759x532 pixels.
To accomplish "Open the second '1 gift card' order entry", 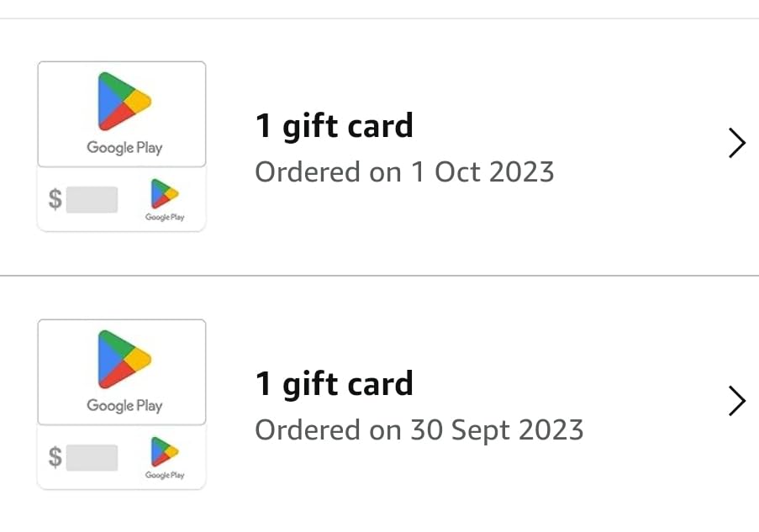I will 334,383.
